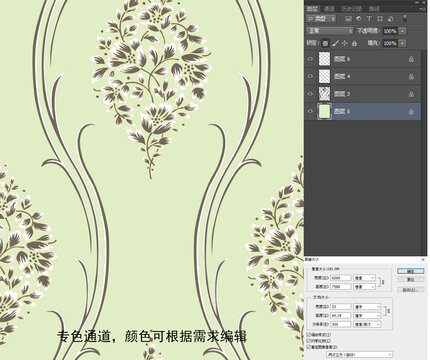Select layer 4 thumbnail
430x360 pixels.
(324, 76)
